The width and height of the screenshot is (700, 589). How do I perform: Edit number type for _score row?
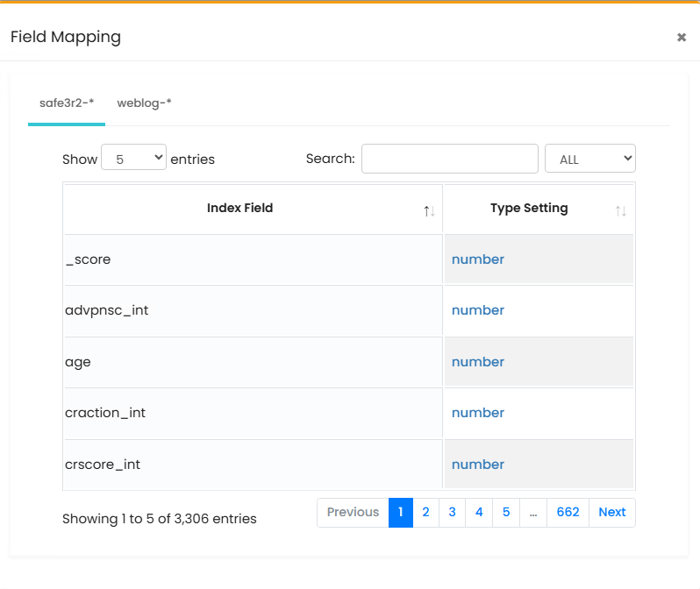[x=478, y=259]
